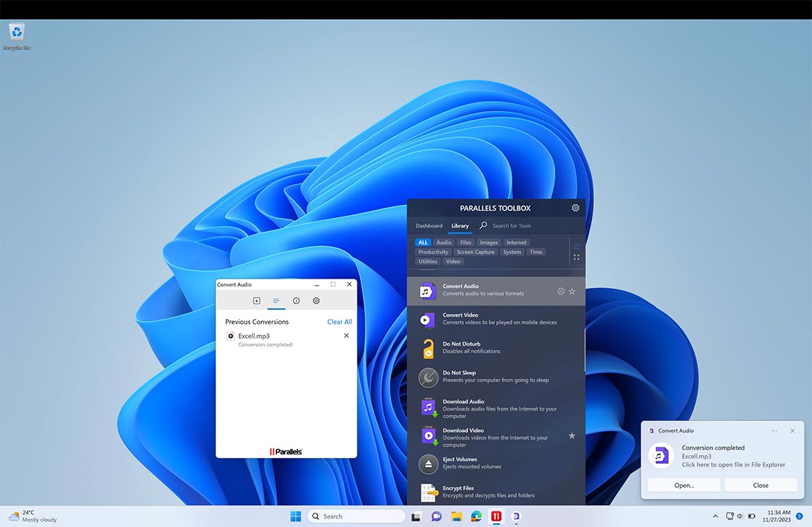Image resolution: width=812 pixels, height=527 pixels.
Task: Favorite the Convert Audio tool
Action: click(572, 291)
